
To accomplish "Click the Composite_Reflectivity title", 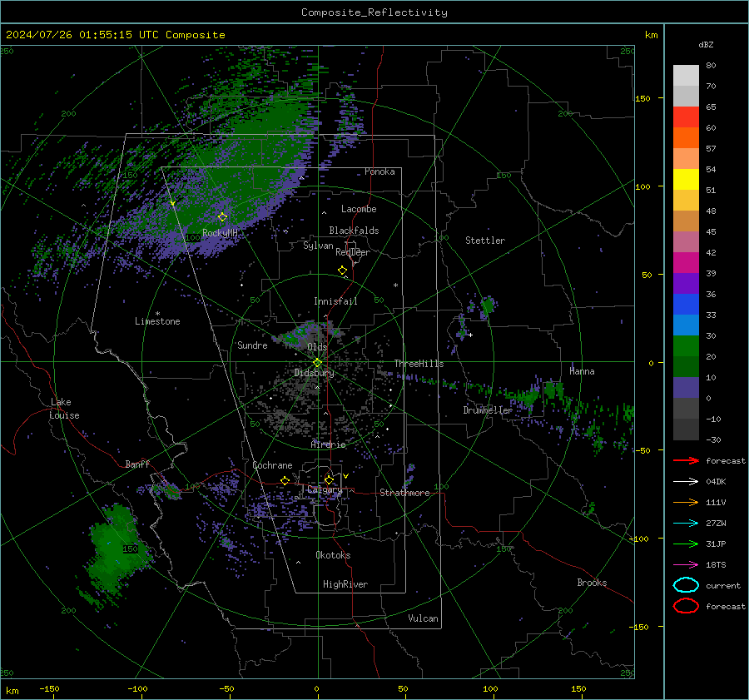I will (x=374, y=12).
